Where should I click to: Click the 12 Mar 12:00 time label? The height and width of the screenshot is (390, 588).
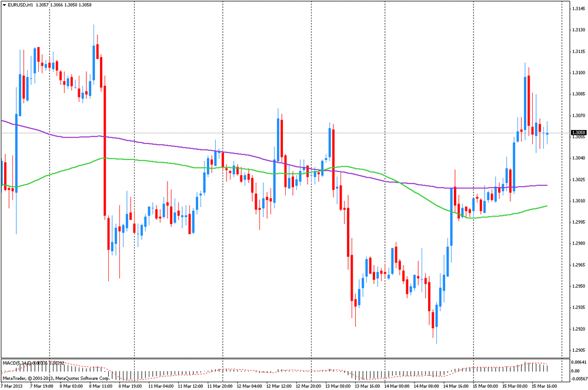(x=279, y=386)
